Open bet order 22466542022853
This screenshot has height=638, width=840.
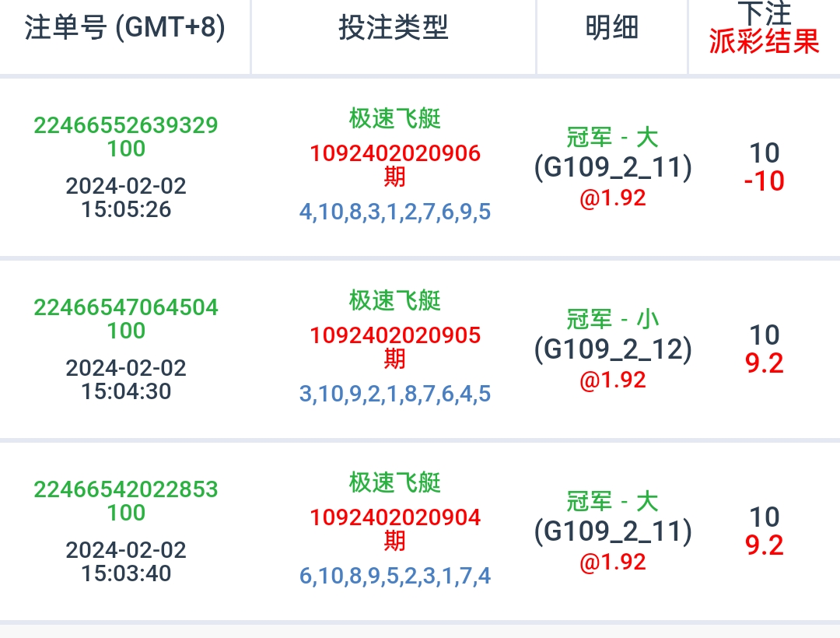tap(126, 489)
